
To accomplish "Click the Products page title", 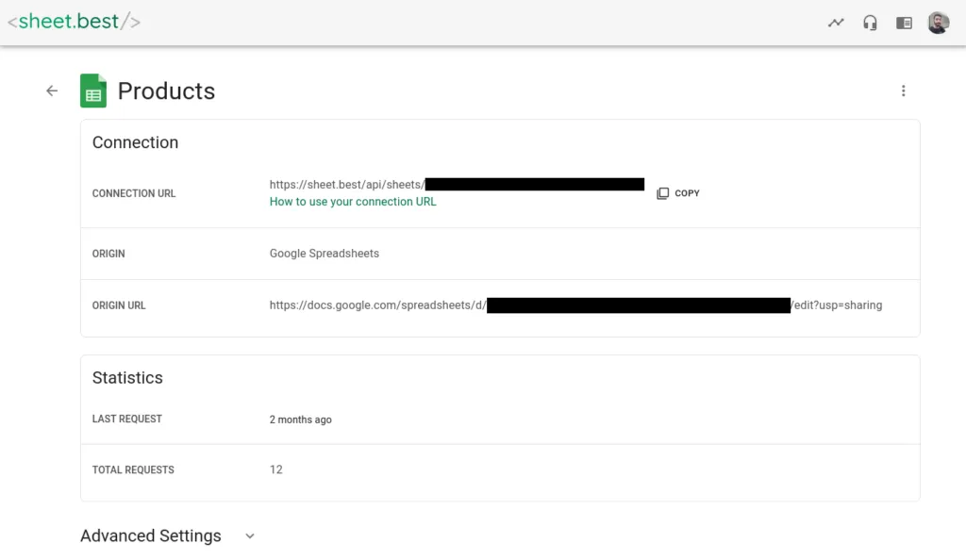I will (166, 91).
